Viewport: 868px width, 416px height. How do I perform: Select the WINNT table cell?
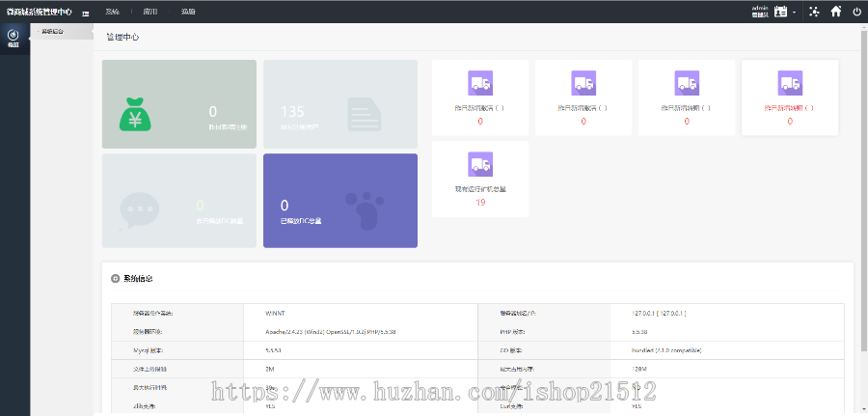361,313
